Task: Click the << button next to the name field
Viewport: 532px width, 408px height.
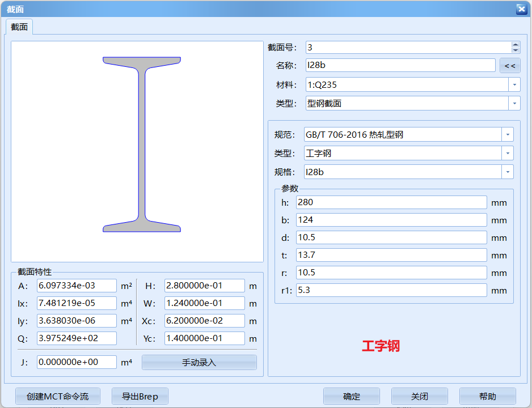Action: coord(510,65)
